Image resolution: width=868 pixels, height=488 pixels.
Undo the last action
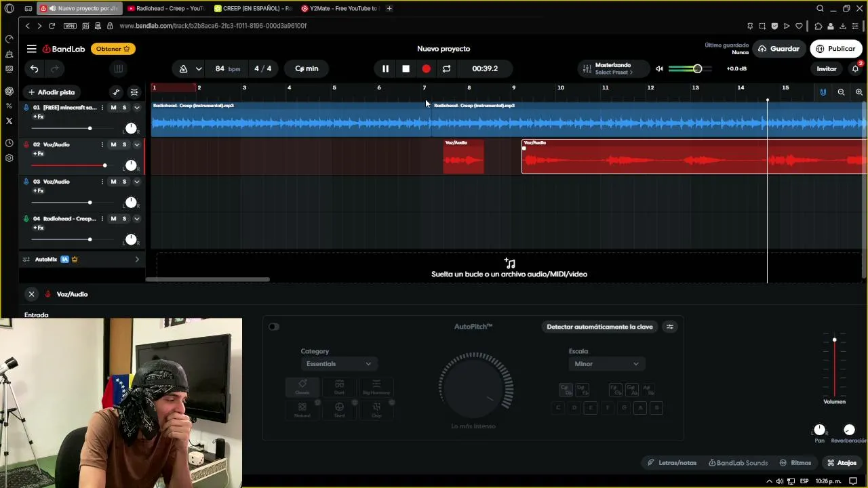pos(34,68)
